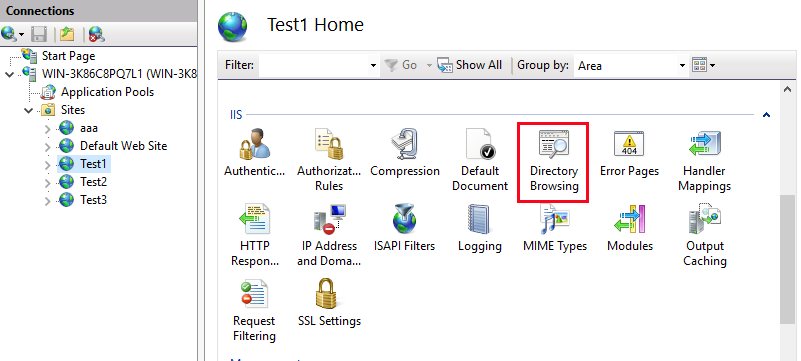
Task: Open MIME Types feature
Action: coord(555,228)
